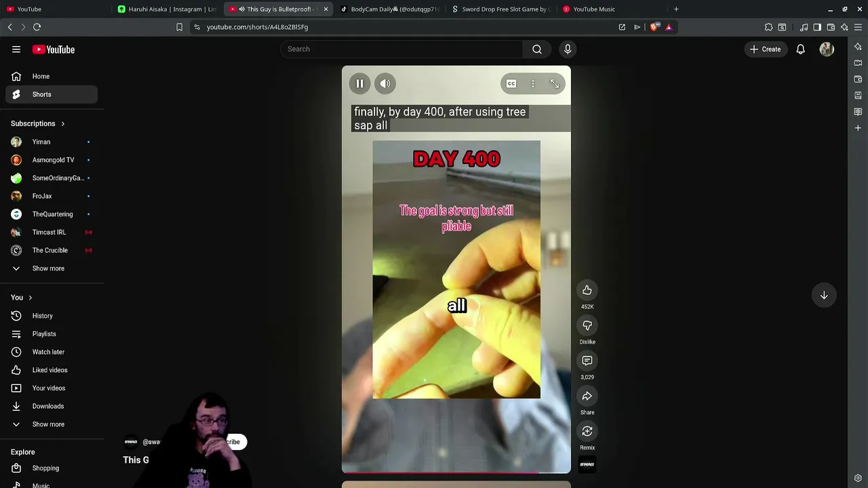Open Liked videos

[52, 370]
